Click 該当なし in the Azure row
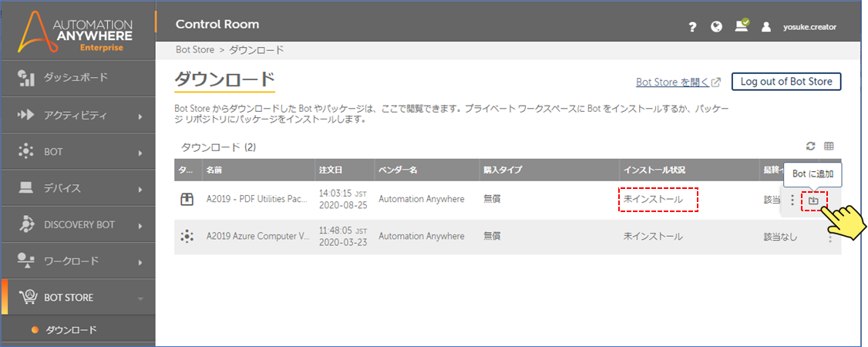Viewport: 868px width, 347px height. (x=781, y=236)
